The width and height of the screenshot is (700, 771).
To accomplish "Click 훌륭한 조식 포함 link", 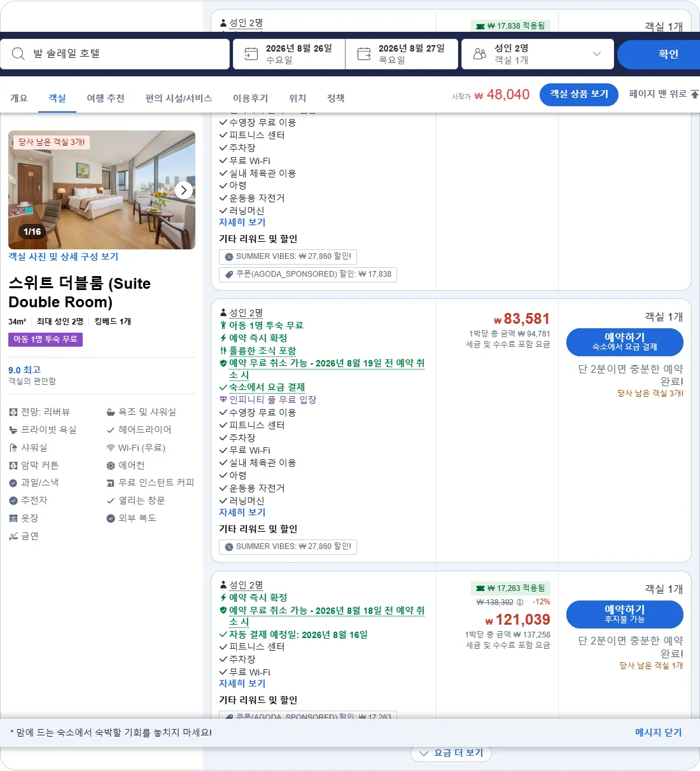I will (262, 351).
